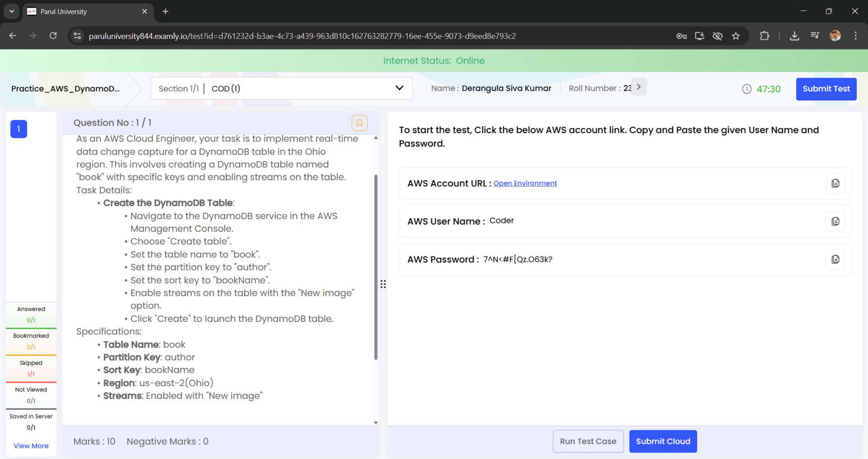Open media controls icon in toolbar

[x=815, y=36]
